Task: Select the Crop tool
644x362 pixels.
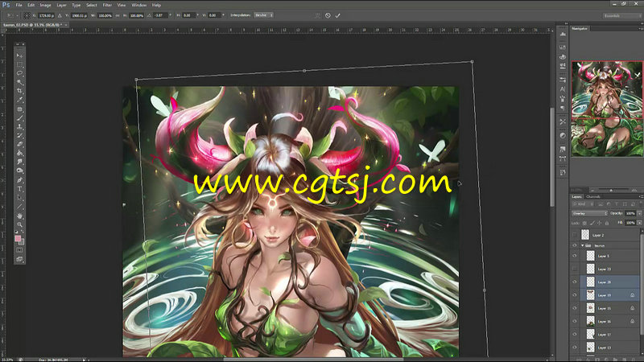Action: [19, 91]
